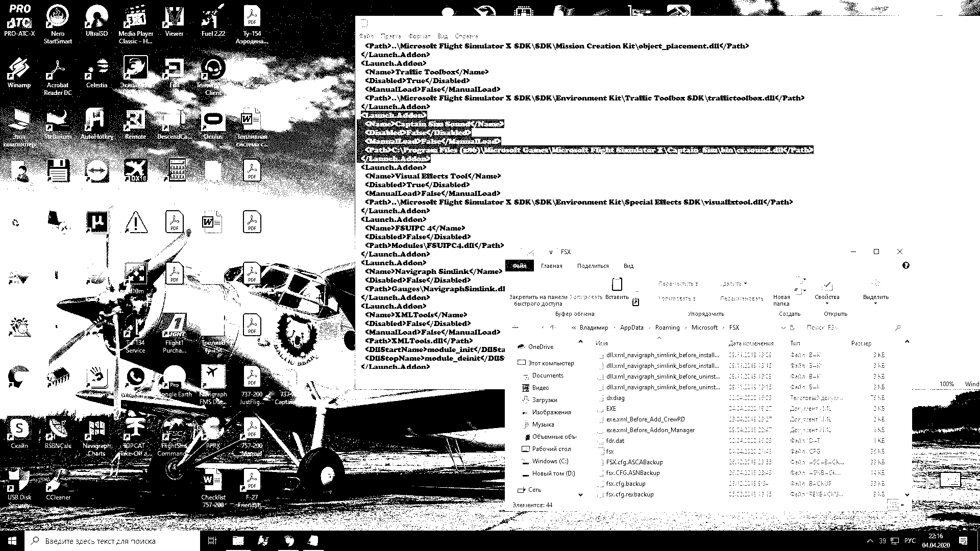Open the Выделить dropdown
980x551 pixels.
point(876,304)
